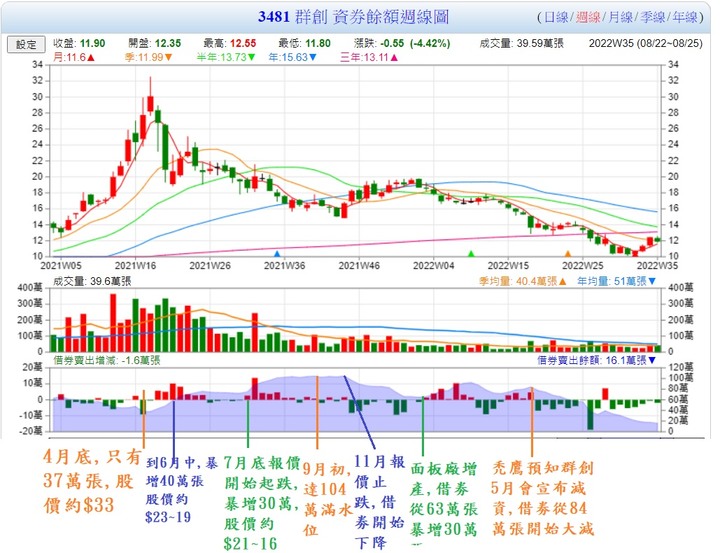Click the 成交量 39.6萬張 volume panel label

click(x=92, y=281)
